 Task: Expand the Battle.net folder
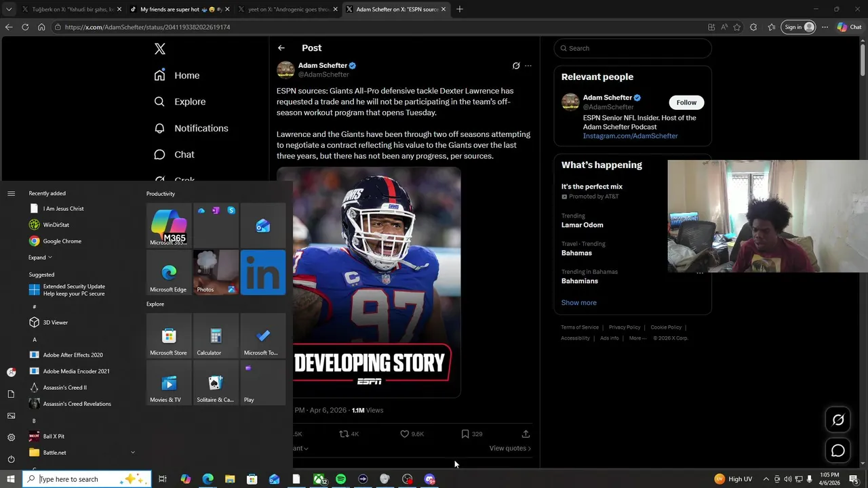pos(81,452)
